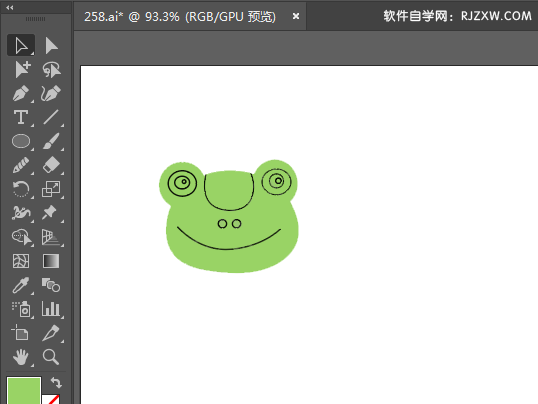Select the Gradient tool
This screenshot has width=538, height=404.
pos(51,261)
